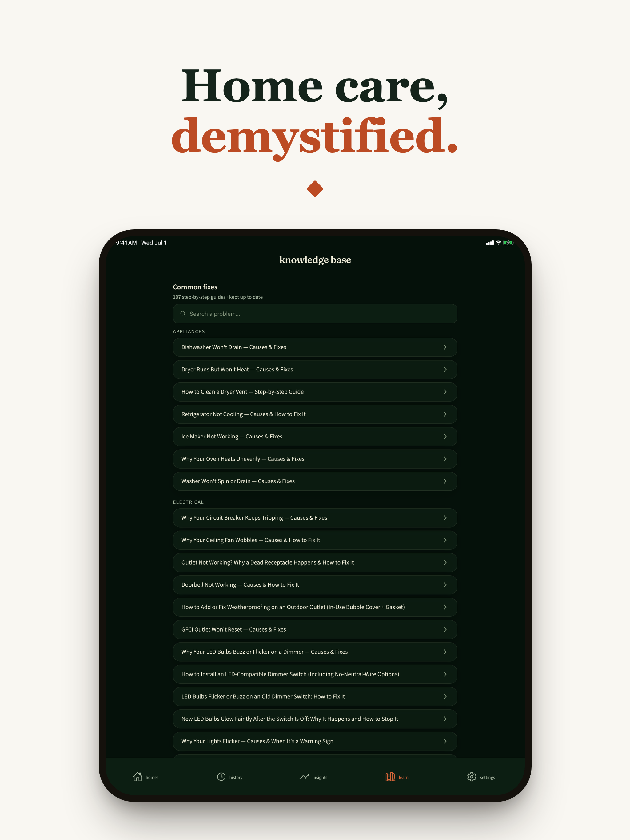Click the 'Wed Jul 1' date

[154, 243]
